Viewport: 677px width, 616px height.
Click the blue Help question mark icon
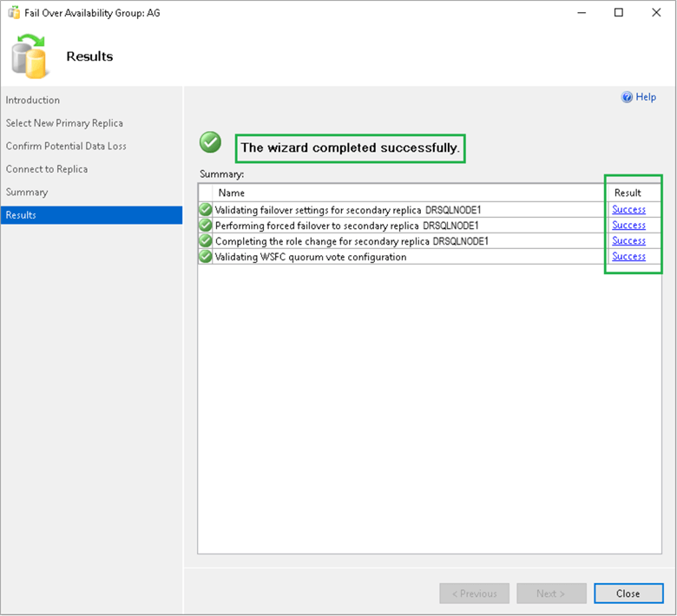point(627,97)
